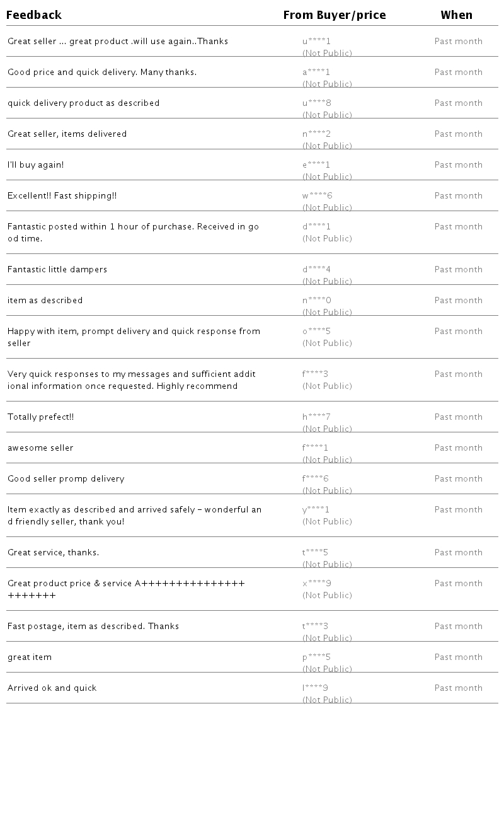Click buyer w****6 username
The width and height of the screenshot is (504, 827).
pos(317,196)
